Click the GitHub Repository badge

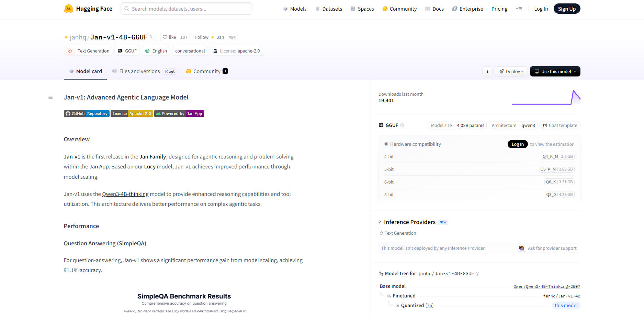87,114
